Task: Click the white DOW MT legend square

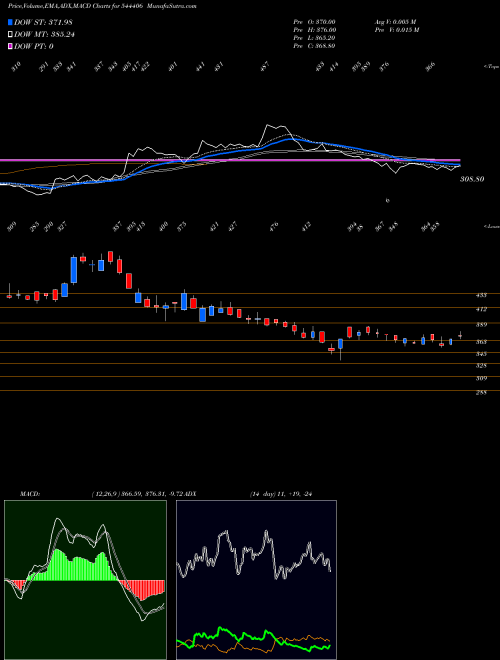Action: pos(10,34)
